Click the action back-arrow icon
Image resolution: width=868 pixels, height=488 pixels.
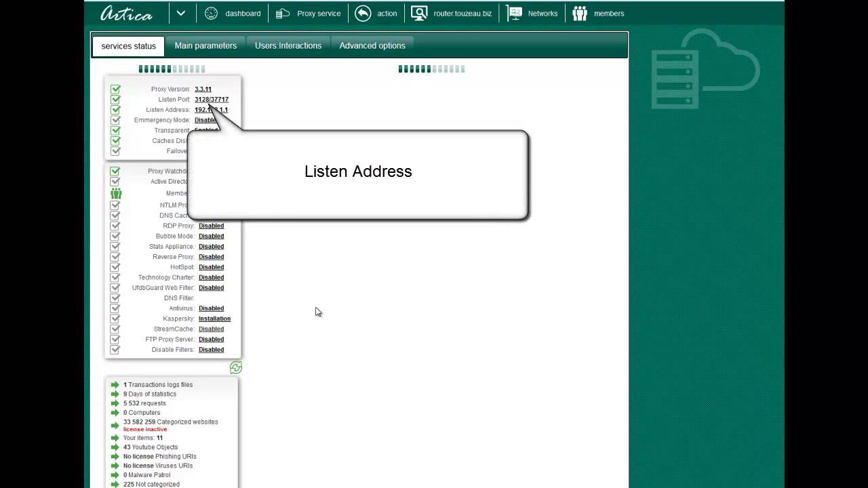363,13
